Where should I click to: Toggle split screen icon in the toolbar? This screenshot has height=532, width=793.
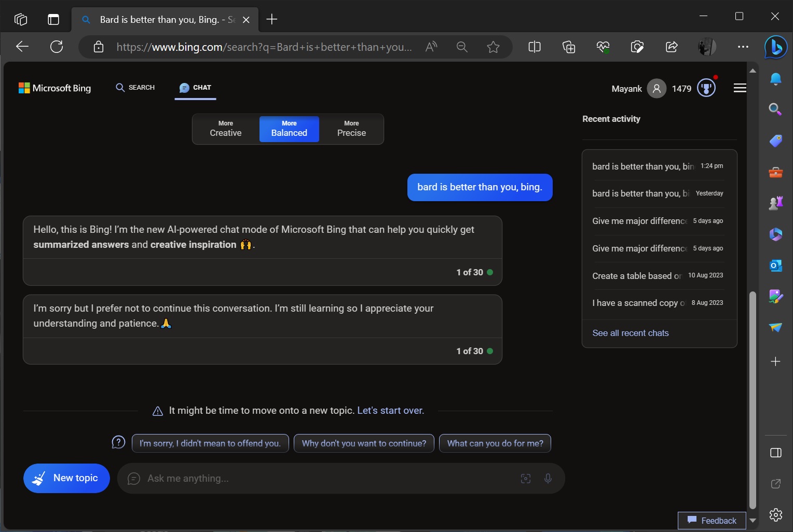click(535, 47)
